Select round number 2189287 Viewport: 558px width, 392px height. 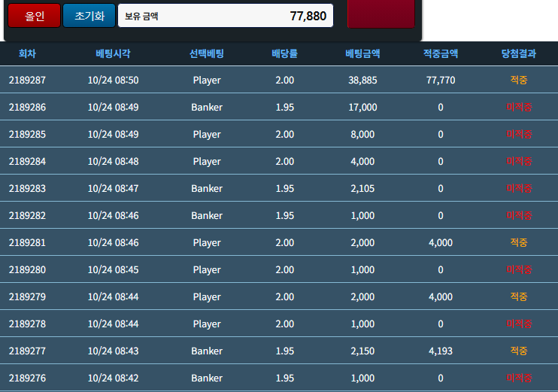click(x=27, y=80)
